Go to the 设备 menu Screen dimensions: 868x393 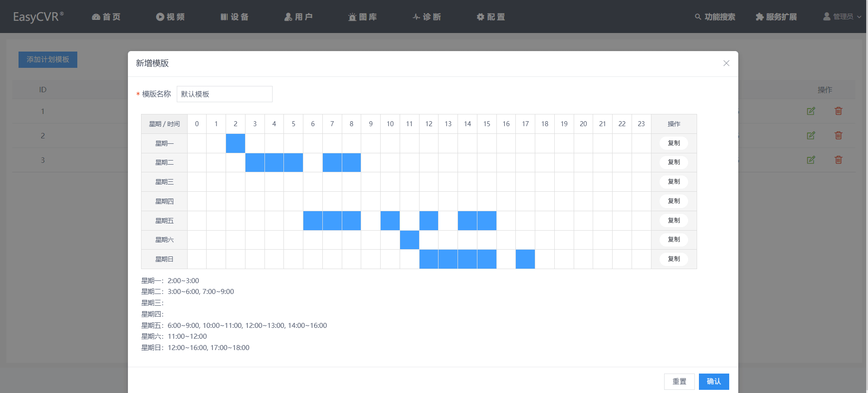235,17
